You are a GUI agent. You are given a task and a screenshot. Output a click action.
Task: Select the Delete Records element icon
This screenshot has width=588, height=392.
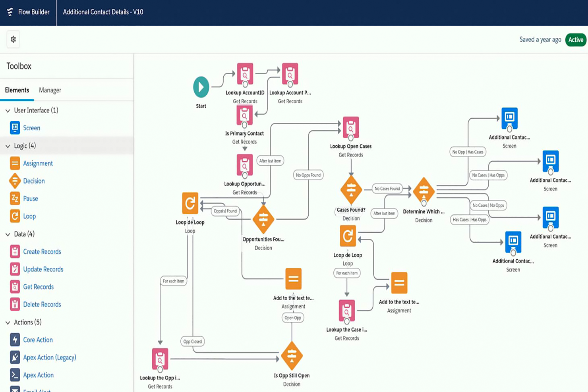[15, 304]
